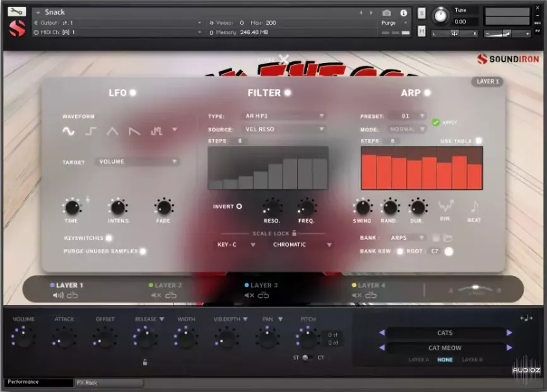Adjust the SWING knob
Viewport: 547px width, 392px height.
click(363, 208)
